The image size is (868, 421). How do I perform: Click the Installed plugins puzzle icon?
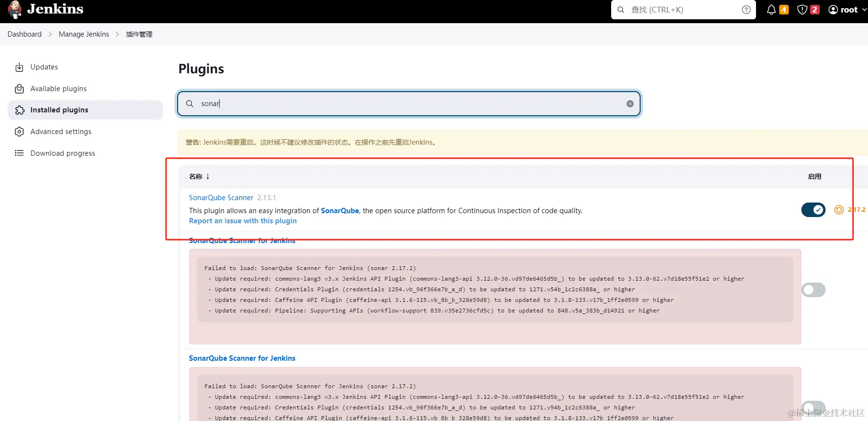pyautogui.click(x=19, y=110)
